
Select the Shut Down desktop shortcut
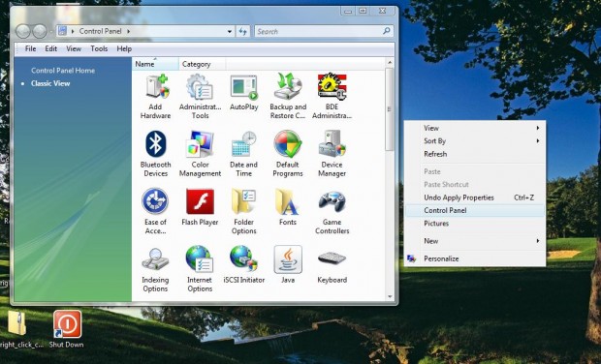(x=67, y=329)
